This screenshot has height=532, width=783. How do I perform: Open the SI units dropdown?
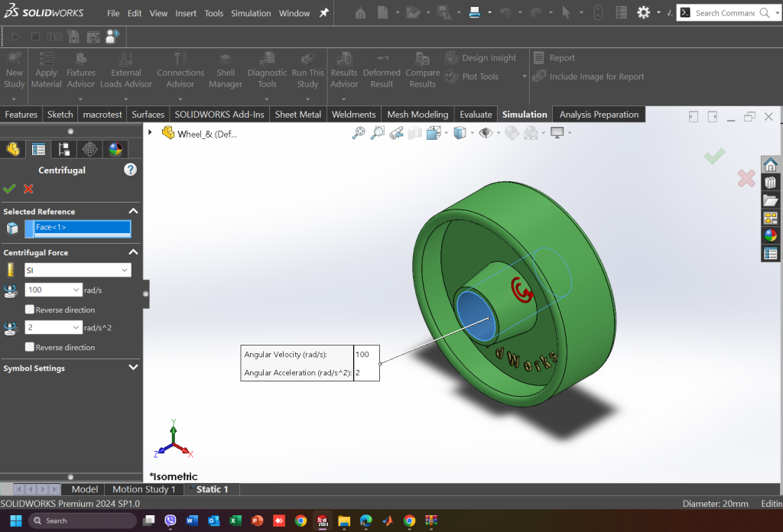point(78,270)
